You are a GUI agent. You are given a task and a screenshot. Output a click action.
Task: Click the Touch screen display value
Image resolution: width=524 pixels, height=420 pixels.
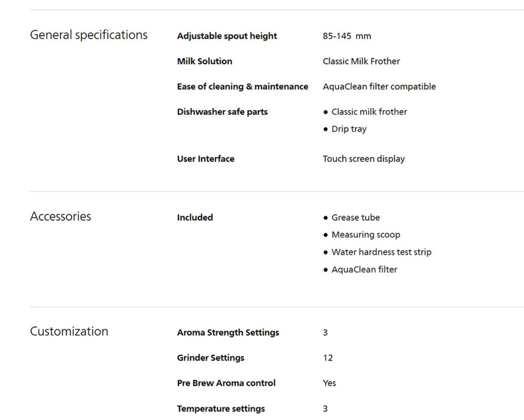(364, 159)
